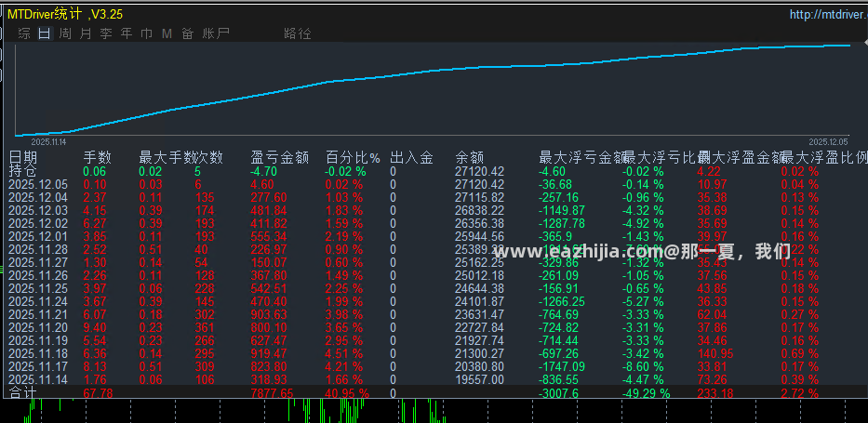This screenshot has height=423, width=868.
Task: Select the 年 yearly tab
Action: [x=127, y=33]
